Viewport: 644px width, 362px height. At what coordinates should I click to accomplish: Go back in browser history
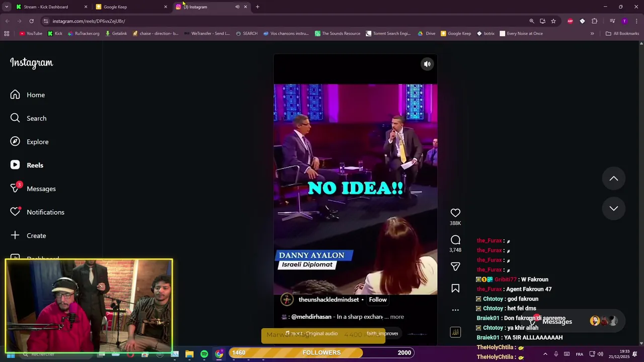[7, 21]
